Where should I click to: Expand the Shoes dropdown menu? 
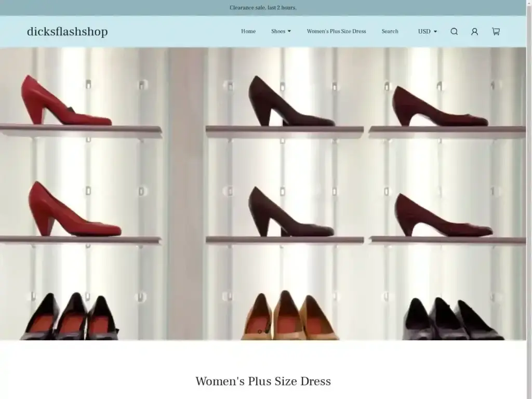(281, 31)
